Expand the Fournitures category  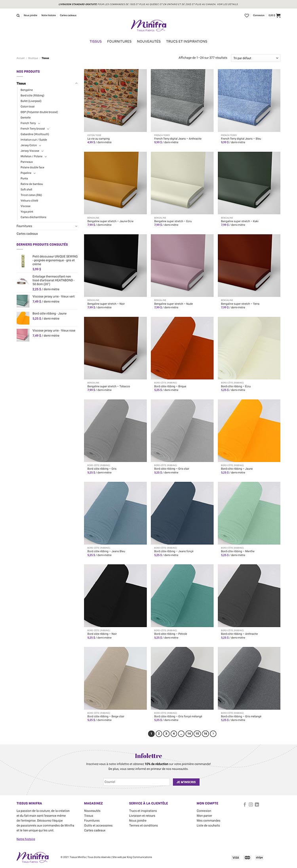(x=76, y=226)
